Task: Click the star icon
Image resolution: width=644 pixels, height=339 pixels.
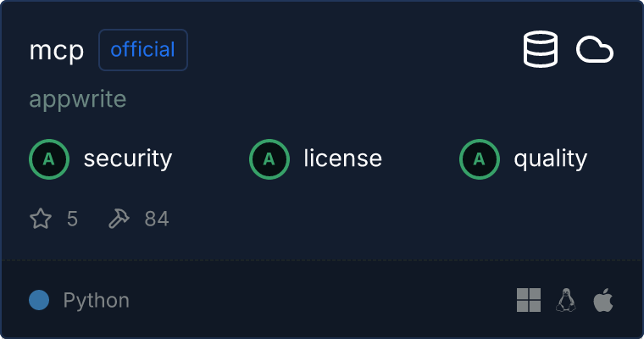Action: (41, 220)
